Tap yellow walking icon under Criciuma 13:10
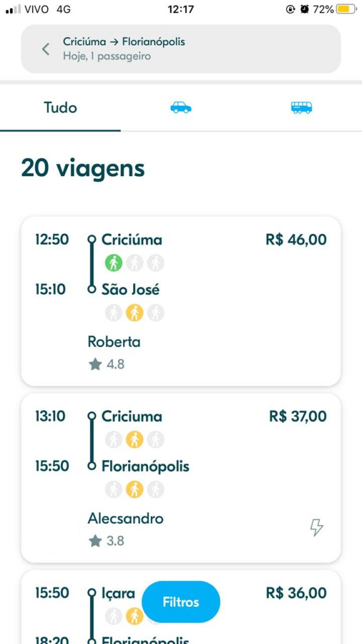Viewport: 362px width, 644px height. click(x=134, y=440)
